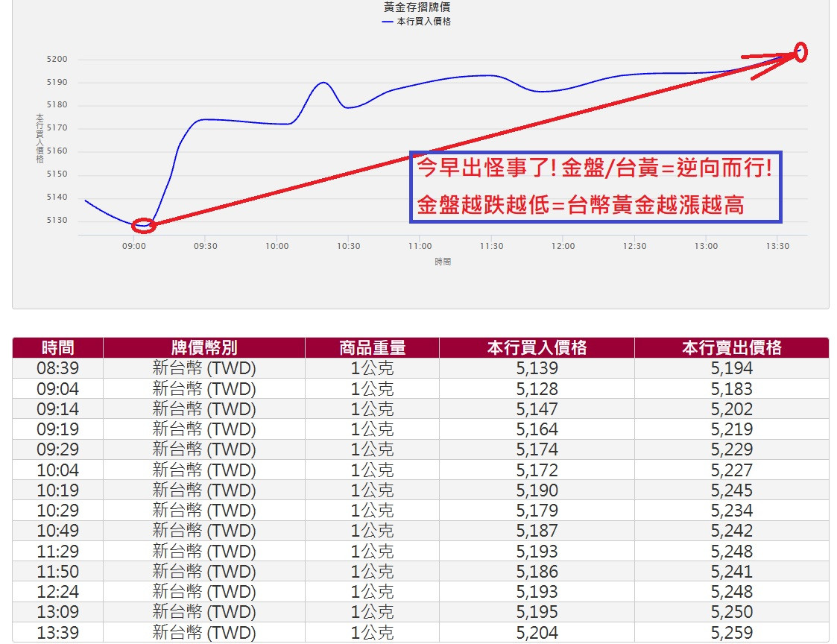Click the 本行賣出價格 column header

tap(732, 347)
